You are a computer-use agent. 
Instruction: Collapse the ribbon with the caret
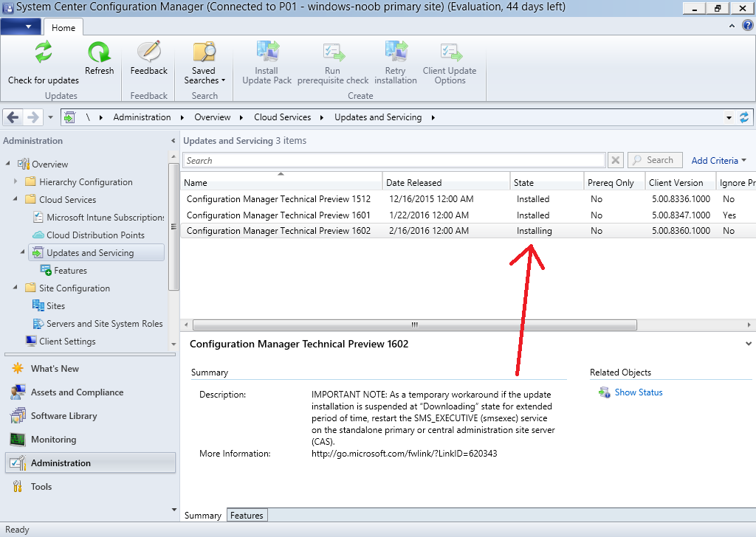pyautogui.click(x=732, y=26)
